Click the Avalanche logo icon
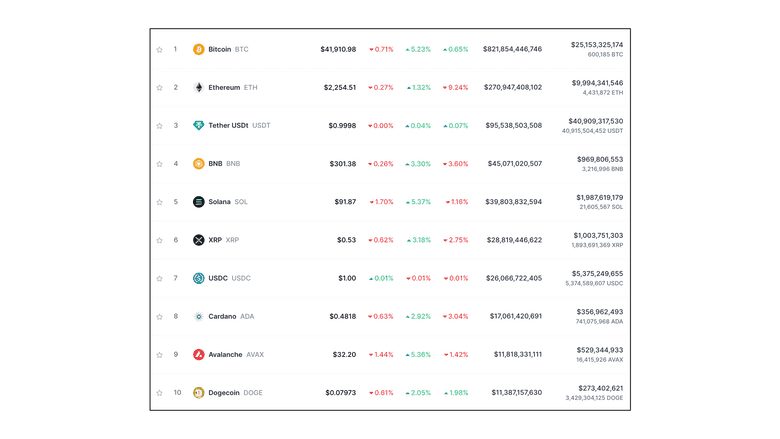Image resolution: width=780 pixels, height=439 pixels. (x=198, y=354)
